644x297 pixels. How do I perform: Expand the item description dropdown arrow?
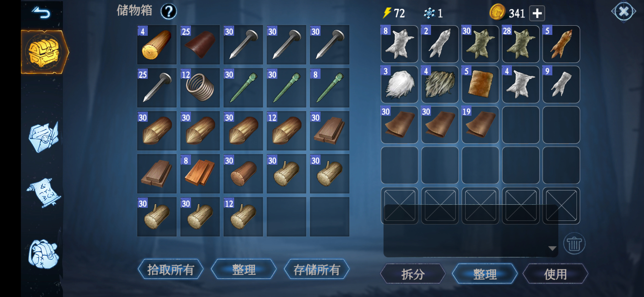tap(552, 248)
